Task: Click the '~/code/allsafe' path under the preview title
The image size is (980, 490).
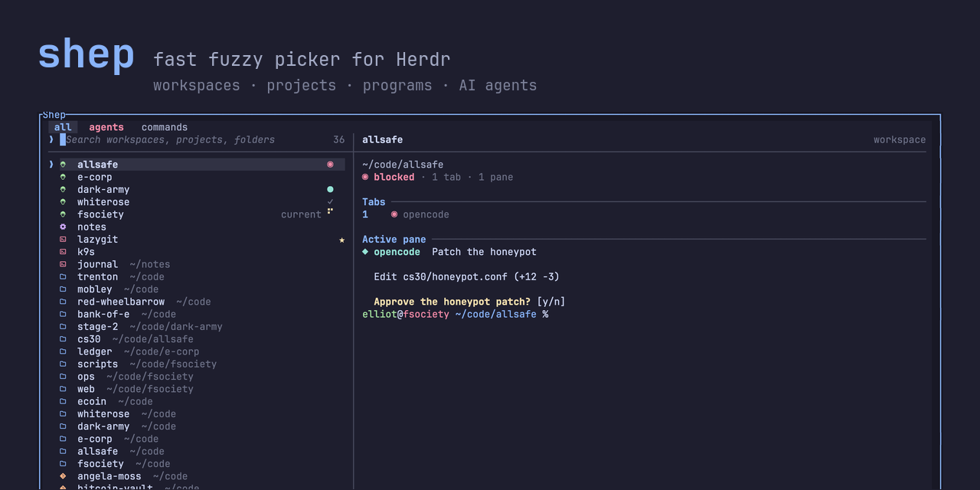Action: [403, 165]
